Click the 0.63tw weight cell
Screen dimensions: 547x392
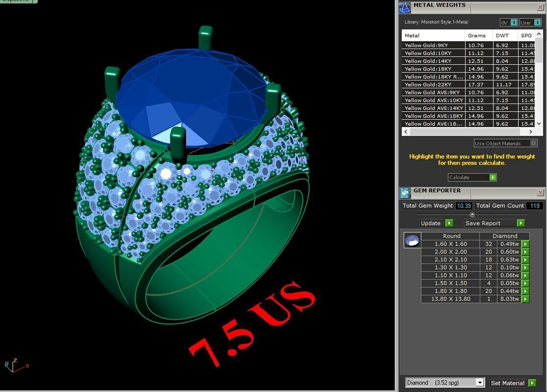coord(509,260)
